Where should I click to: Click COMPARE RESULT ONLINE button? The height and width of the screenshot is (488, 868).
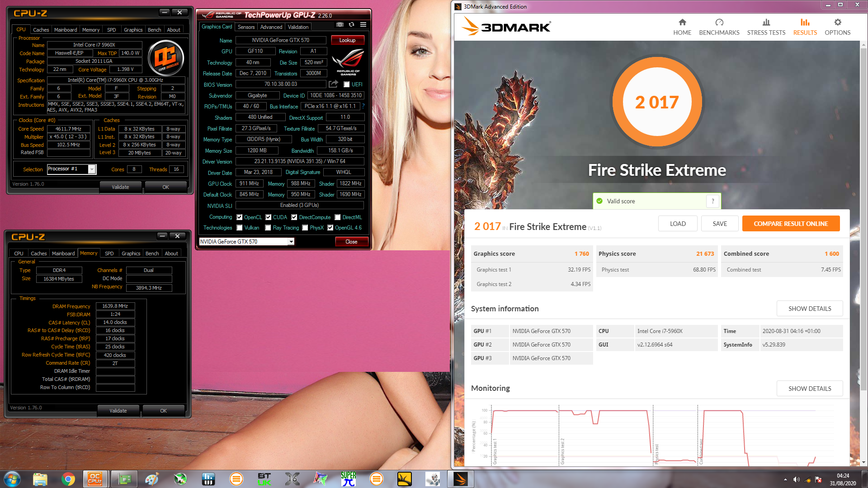791,224
